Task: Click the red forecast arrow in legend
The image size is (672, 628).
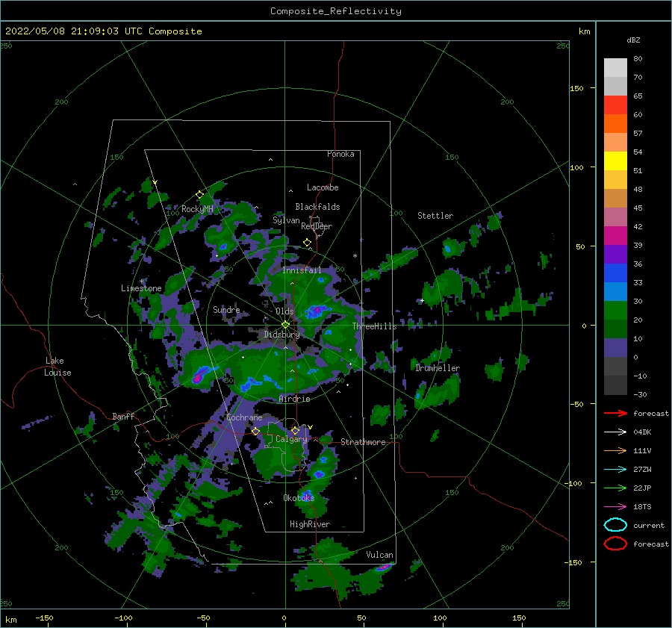Action: (x=615, y=413)
